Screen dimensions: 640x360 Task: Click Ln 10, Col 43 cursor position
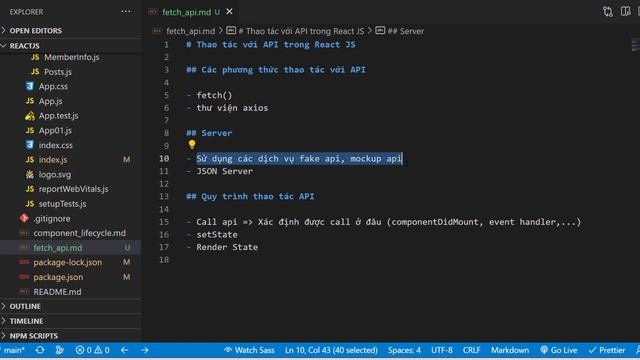tap(331, 350)
